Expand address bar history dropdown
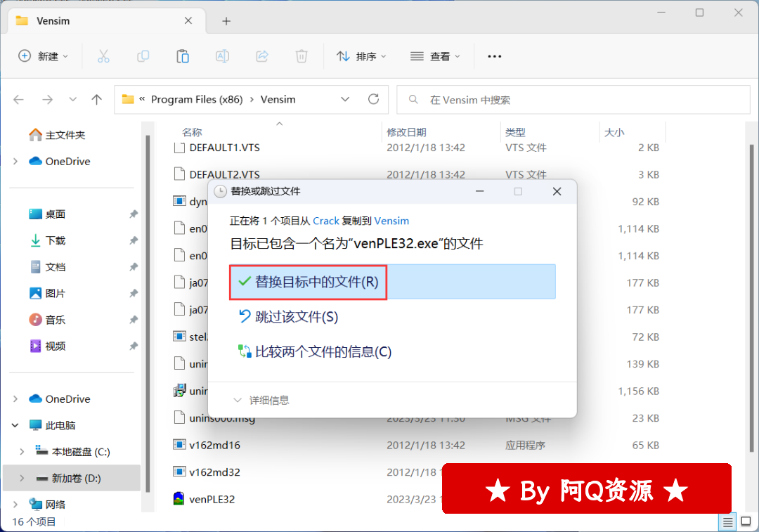Viewport: 759px width, 532px height. [x=345, y=99]
